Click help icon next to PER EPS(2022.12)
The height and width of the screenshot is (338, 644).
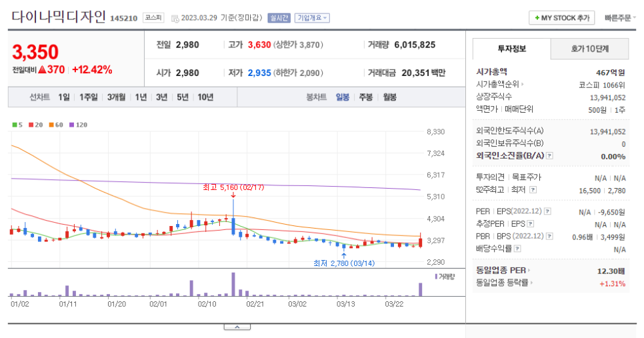coord(547,211)
